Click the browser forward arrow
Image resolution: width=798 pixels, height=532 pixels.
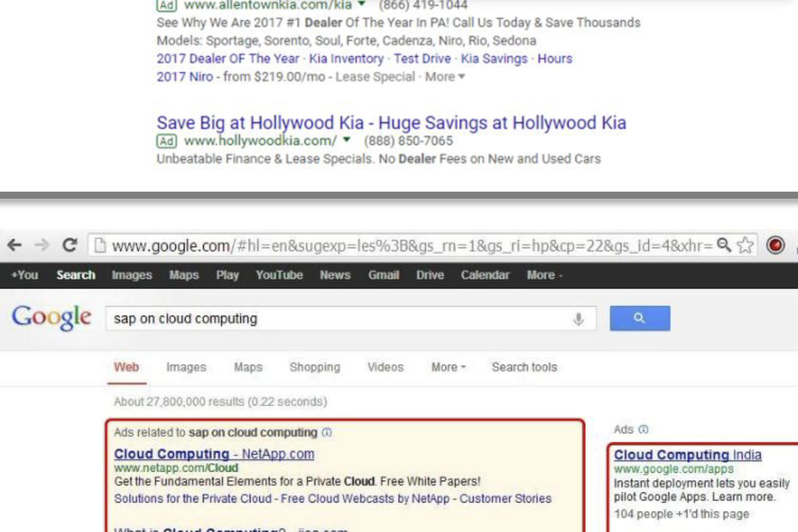[x=42, y=245]
